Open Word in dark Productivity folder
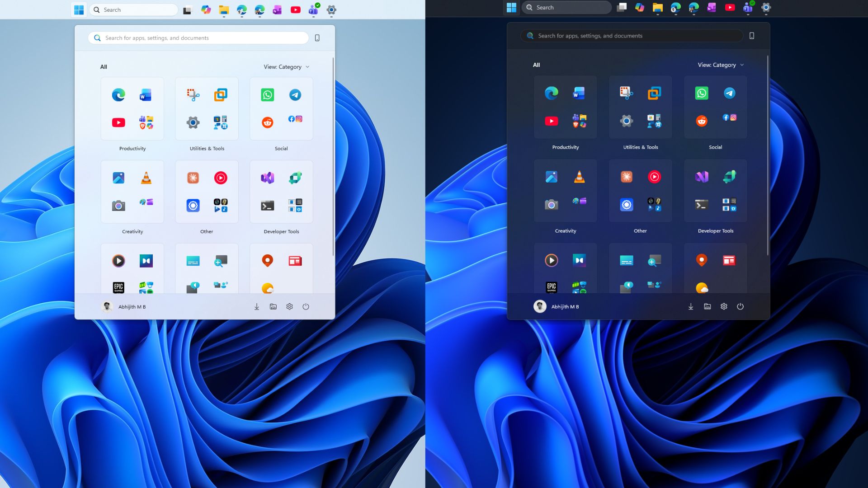This screenshot has height=488, width=868. coord(579,93)
